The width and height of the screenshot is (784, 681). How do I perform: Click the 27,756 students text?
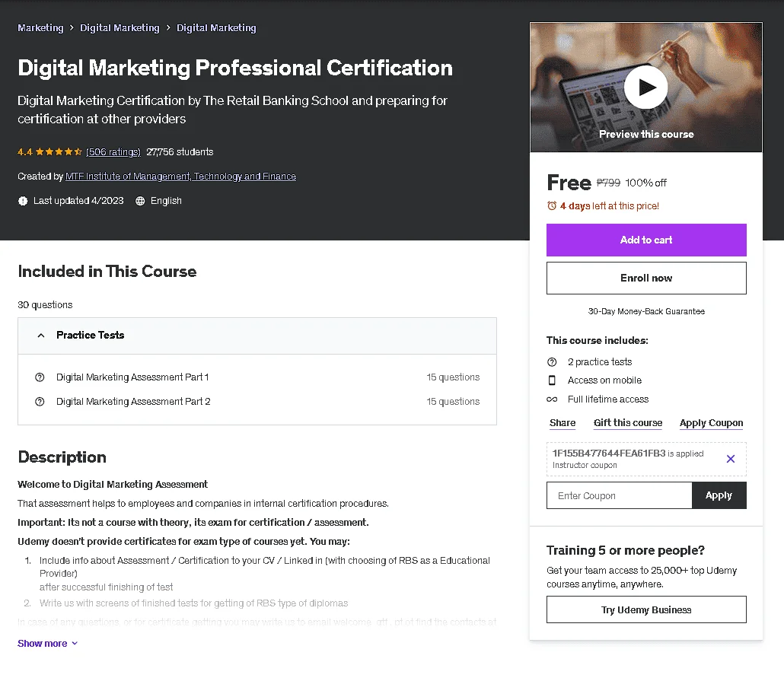180,151
